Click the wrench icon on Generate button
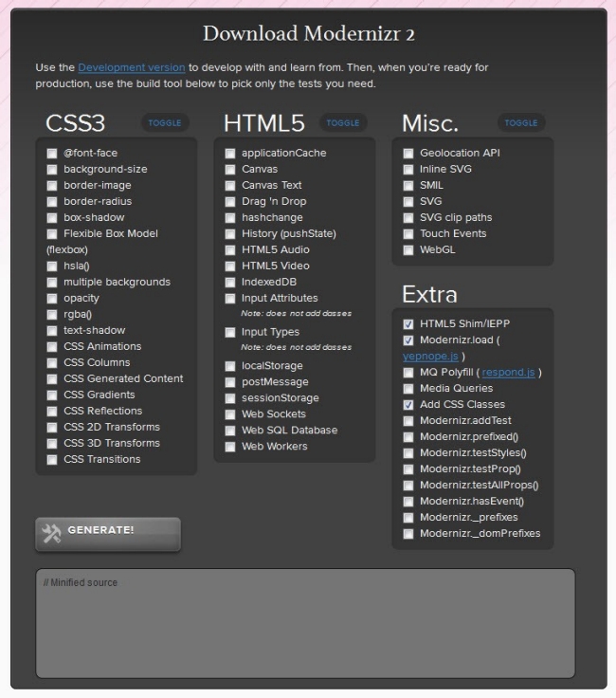Screen dimensions: 616x698 [x=52, y=533]
